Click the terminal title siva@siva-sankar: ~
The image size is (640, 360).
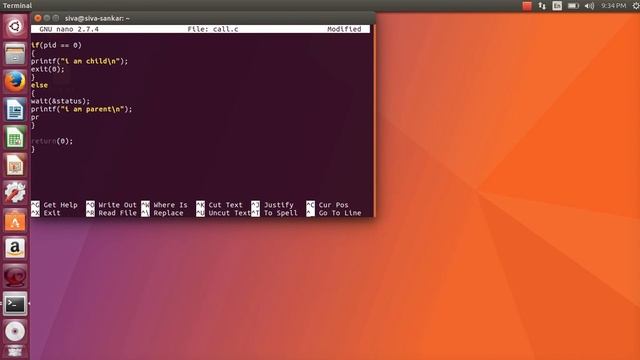coord(97,18)
